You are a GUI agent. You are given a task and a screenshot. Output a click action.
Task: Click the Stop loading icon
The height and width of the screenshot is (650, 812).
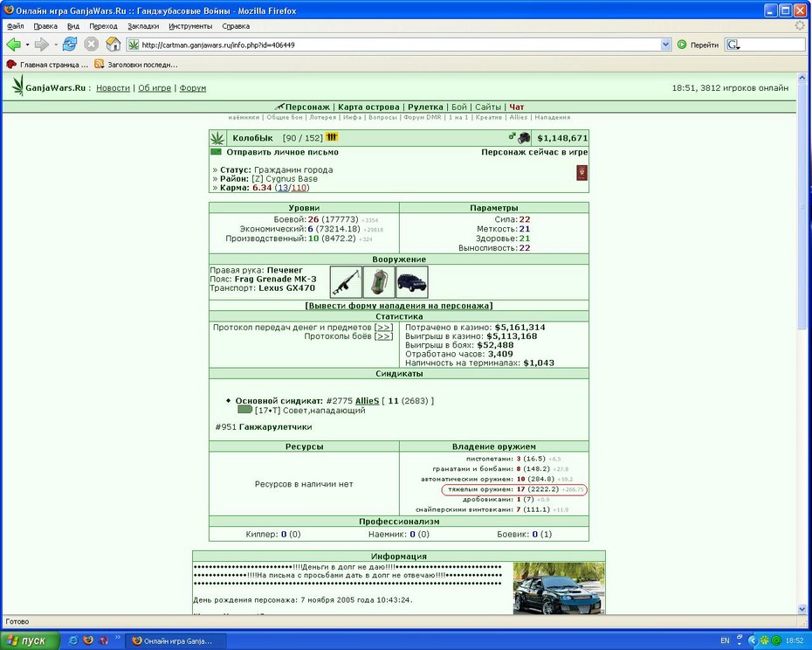[91, 45]
